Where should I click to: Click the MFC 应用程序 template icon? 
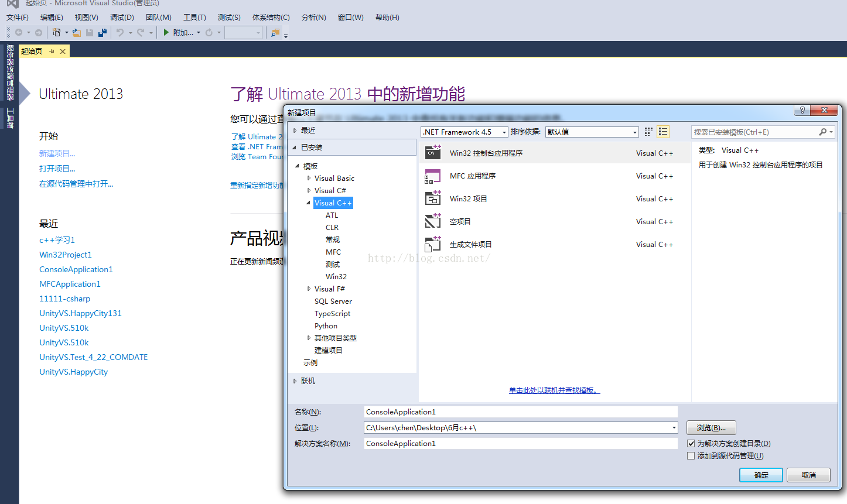(x=433, y=176)
